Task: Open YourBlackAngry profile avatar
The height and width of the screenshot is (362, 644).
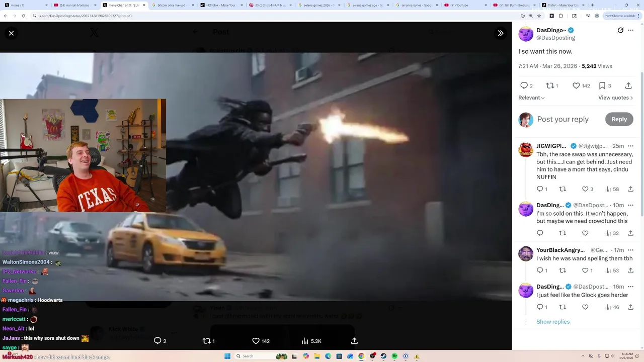Action: 526,254
